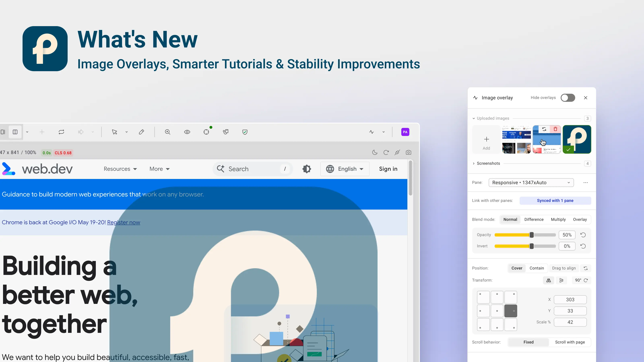Reset the Invert value
The width and height of the screenshot is (644, 362).
point(583,246)
